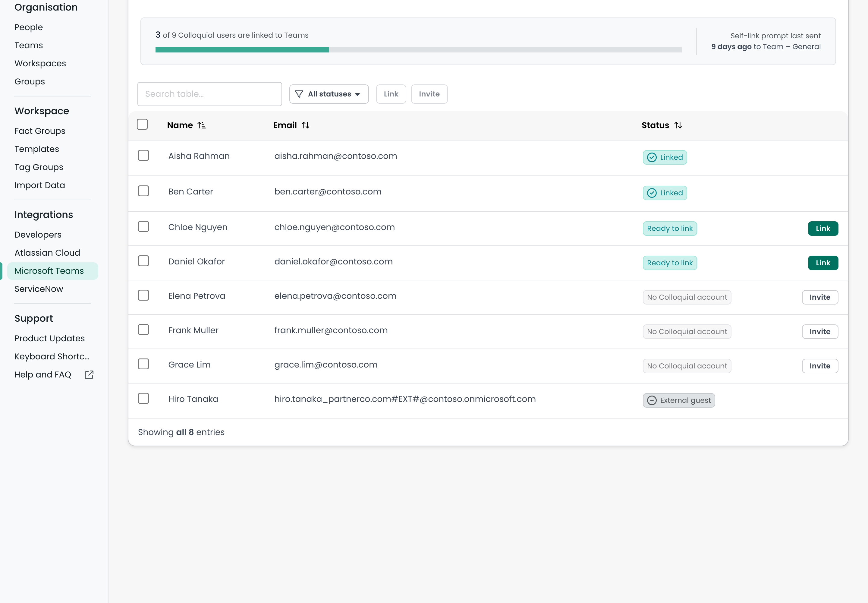Select Microsoft Teams integration item
868x603 pixels.
coord(52,271)
